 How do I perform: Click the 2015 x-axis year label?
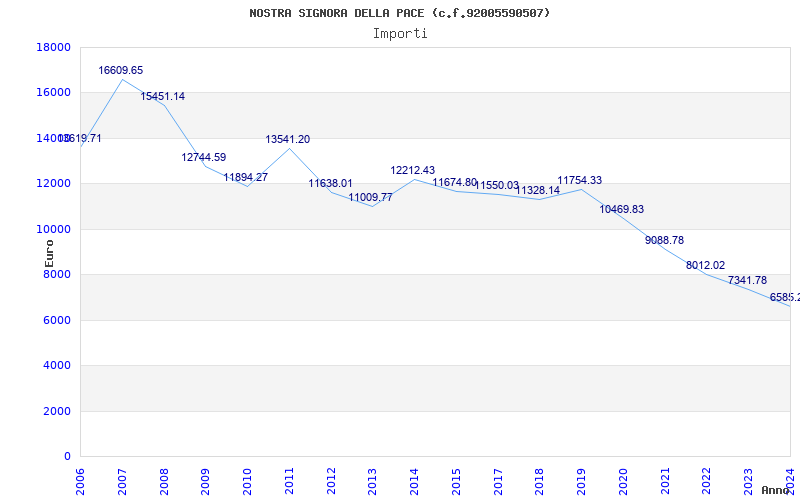[456, 481]
